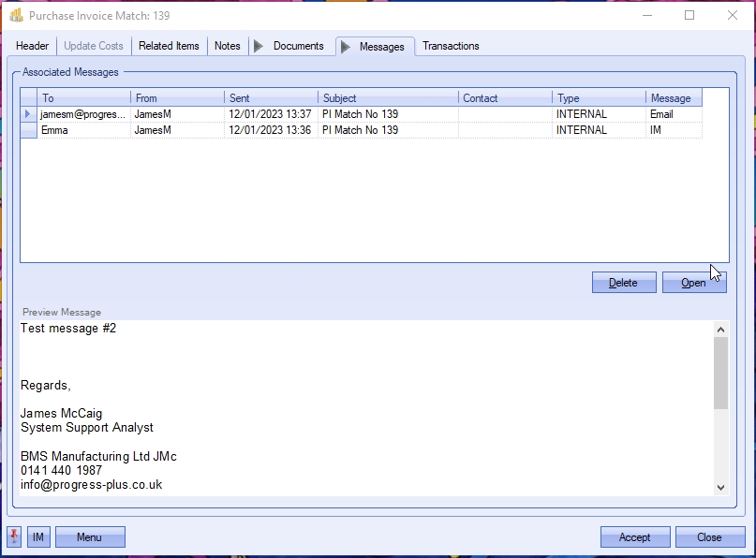Open the Menu button options
The image size is (756, 558).
pyautogui.click(x=90, y=537)
